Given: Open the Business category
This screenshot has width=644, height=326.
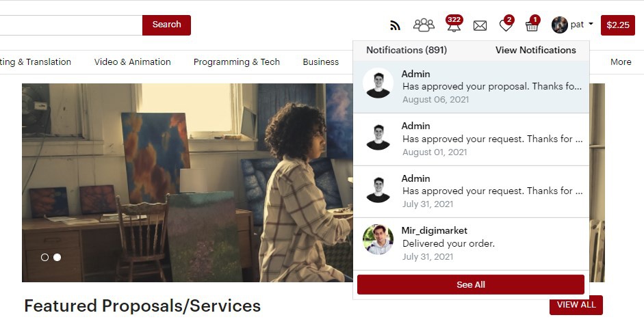Looking at the screenshot, I should (x=321, y=62).
